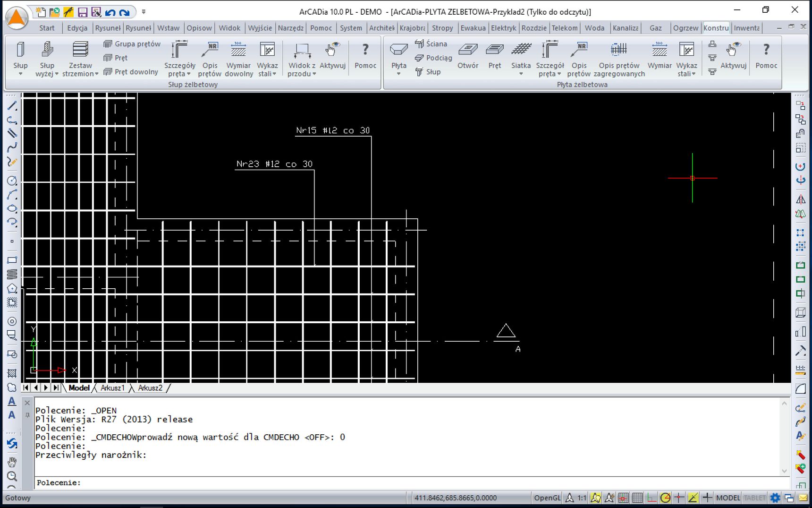Select the line drawing tool in left toolbar
The height and width of the screenshot is (508, 812).
point(12,106)
